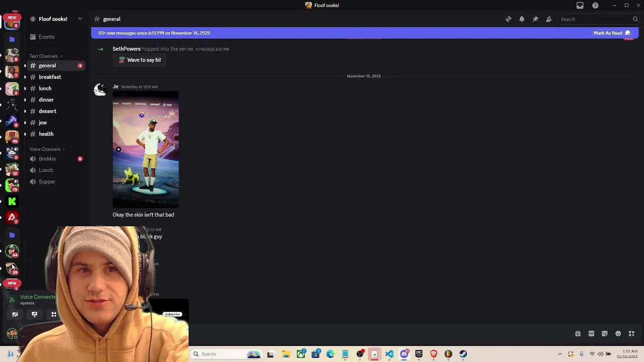Screen dimensions: 644x362
Task: Open the emoji picker icon
Action: point(618,334)
